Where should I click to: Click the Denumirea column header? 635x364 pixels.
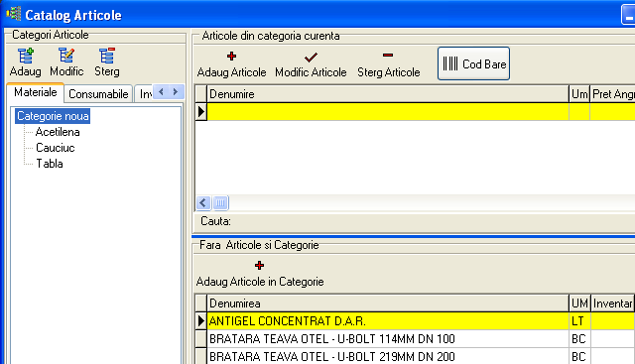click(x=388, y=303)
